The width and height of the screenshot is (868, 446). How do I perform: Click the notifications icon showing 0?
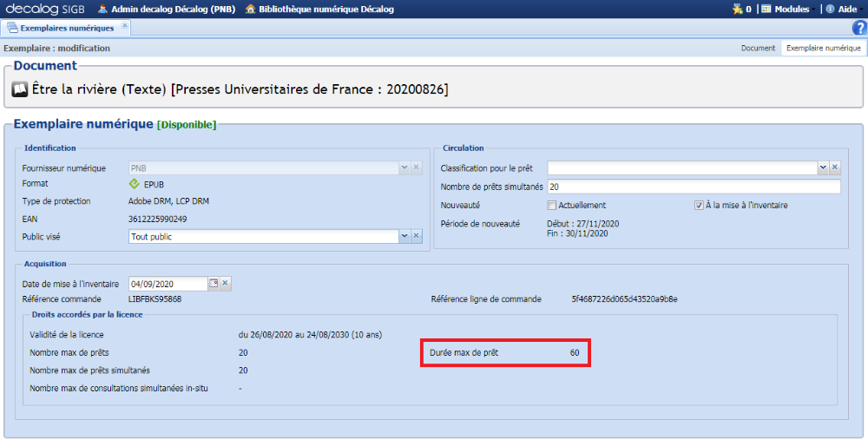(742, 9)
